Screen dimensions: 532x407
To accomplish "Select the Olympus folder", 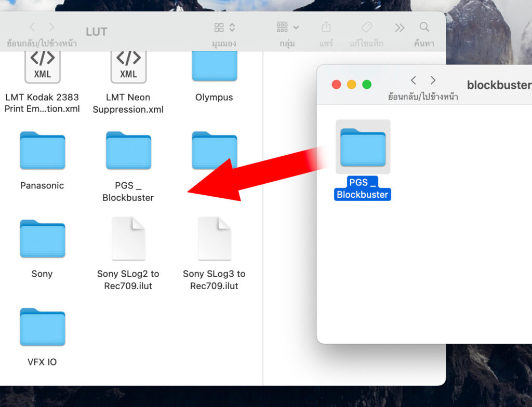I will [214, 66].
